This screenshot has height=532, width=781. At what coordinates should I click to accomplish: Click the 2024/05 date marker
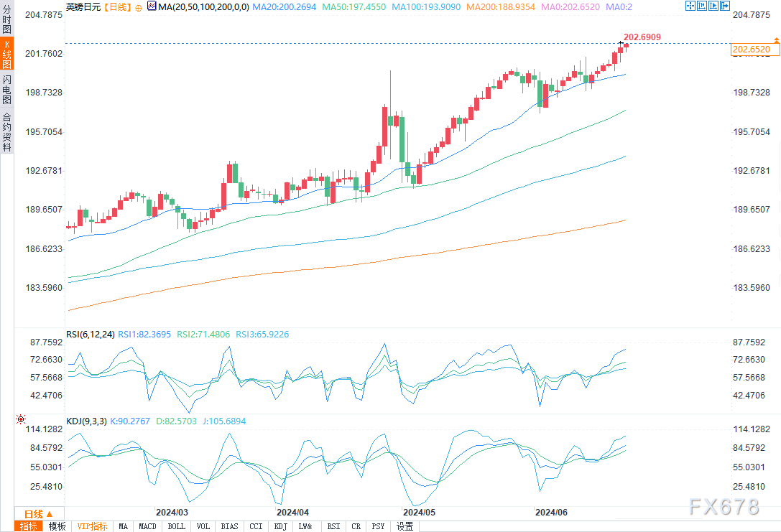(x=420, y=512)
